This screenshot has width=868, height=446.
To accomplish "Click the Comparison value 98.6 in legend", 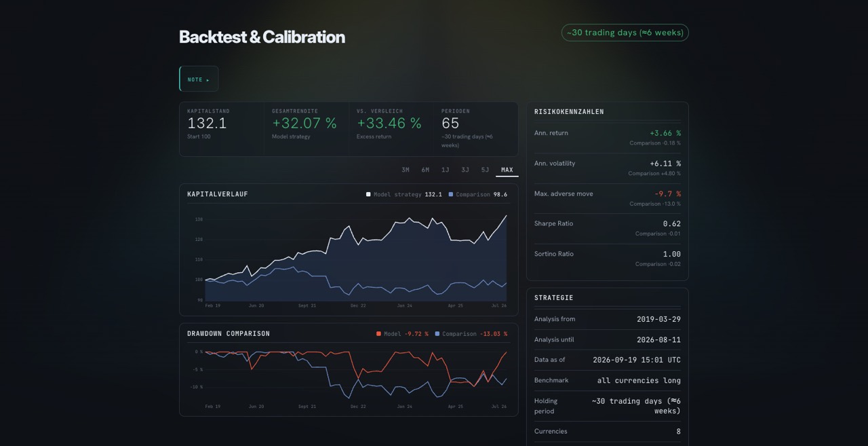I will point(500,194).
